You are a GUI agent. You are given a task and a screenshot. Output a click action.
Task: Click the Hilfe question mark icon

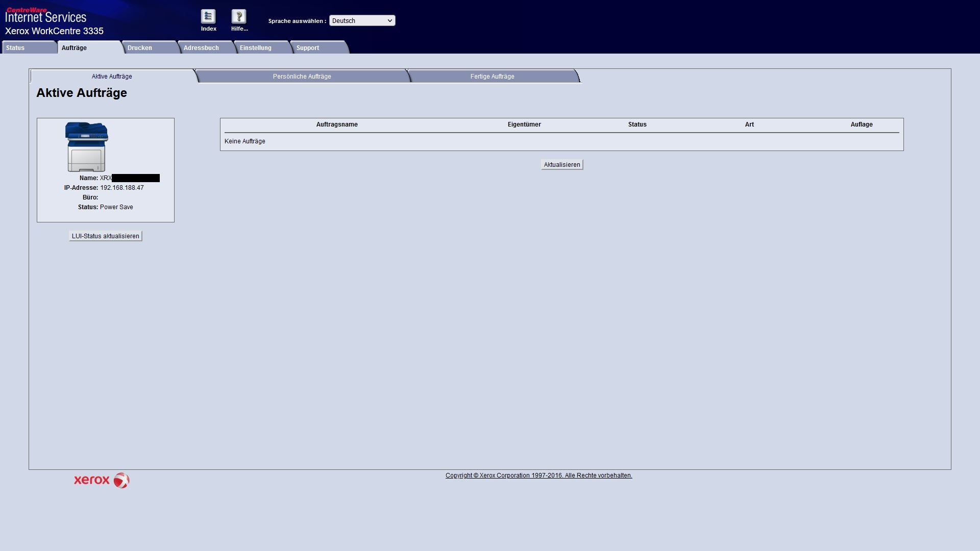click(238, 17)
